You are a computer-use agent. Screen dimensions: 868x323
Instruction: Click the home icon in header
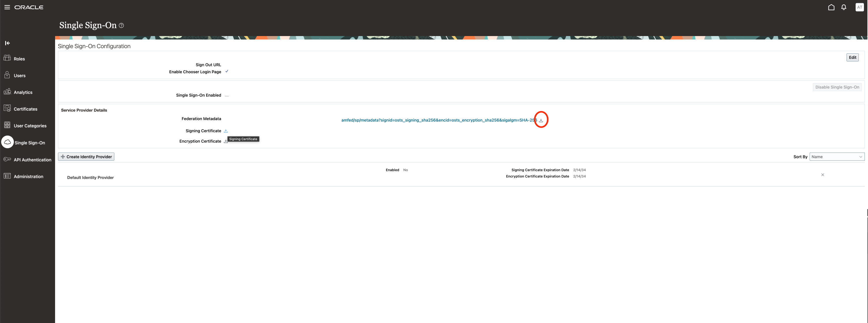click(831, 7)
